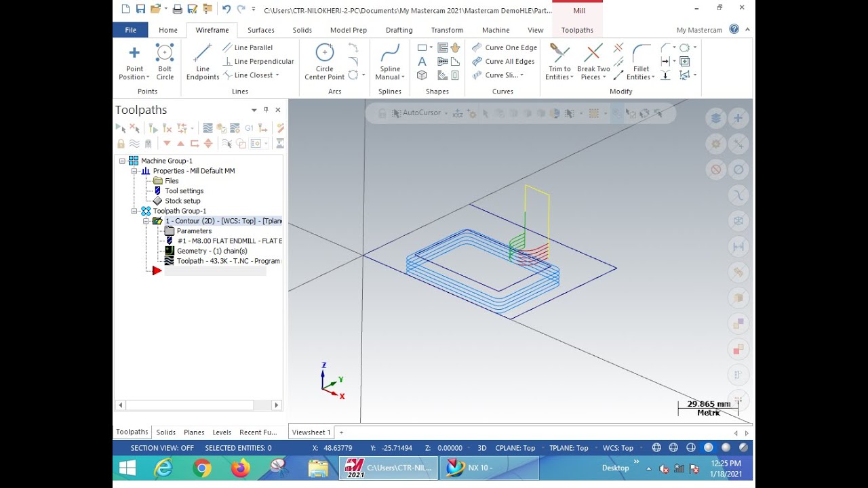Screen dimensions: 868x488
Task: Click the move insert arrow down icon
Action: tap(167, 144)
